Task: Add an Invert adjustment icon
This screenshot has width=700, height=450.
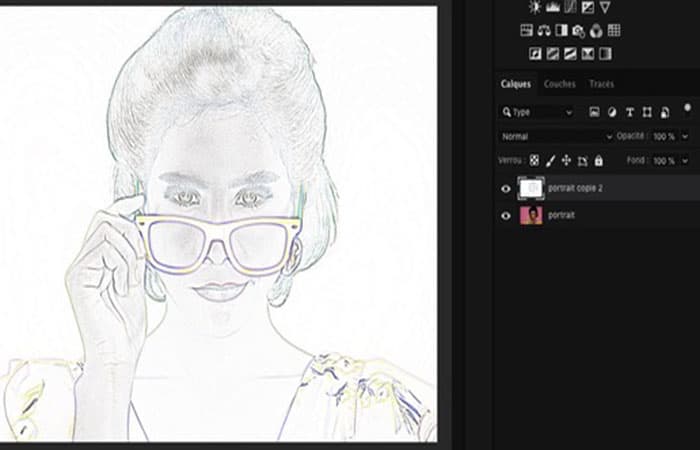Action: pos(535,54)
